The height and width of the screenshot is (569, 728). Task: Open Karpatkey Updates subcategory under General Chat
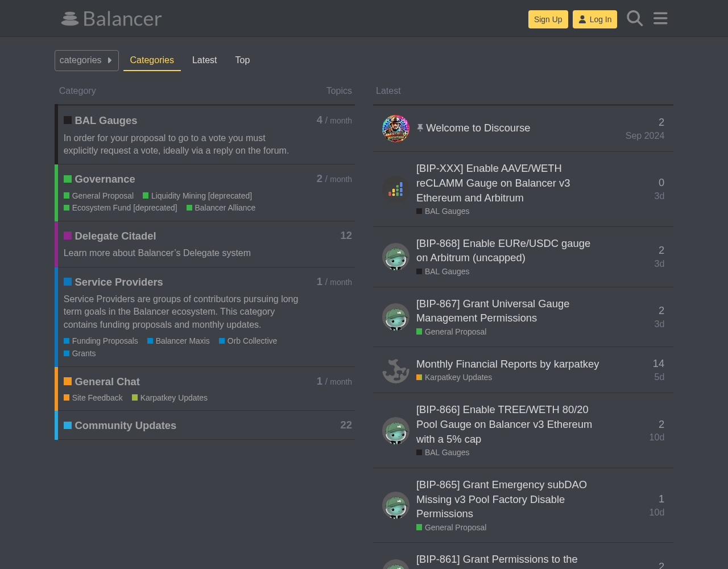(x=169, y=398)
